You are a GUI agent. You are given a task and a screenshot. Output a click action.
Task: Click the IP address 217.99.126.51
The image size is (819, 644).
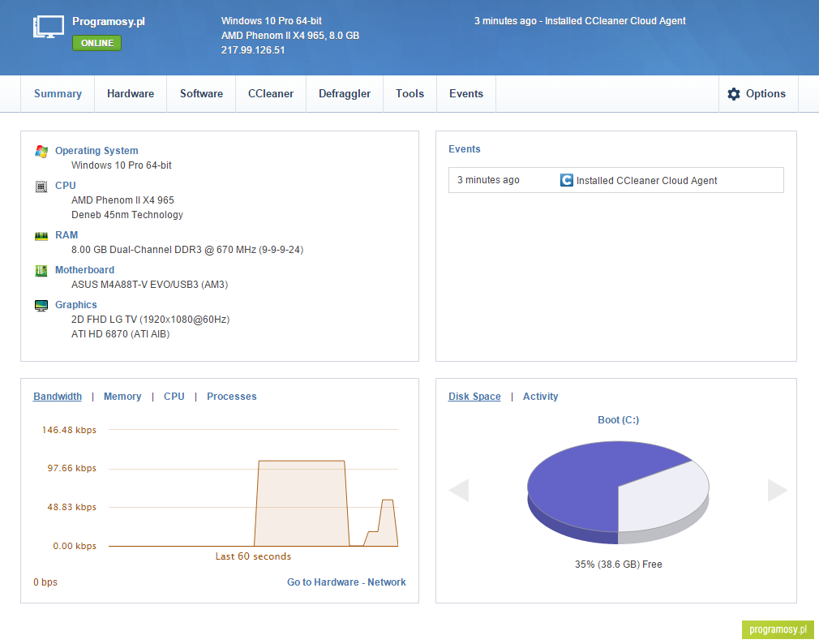pos(253,50)
